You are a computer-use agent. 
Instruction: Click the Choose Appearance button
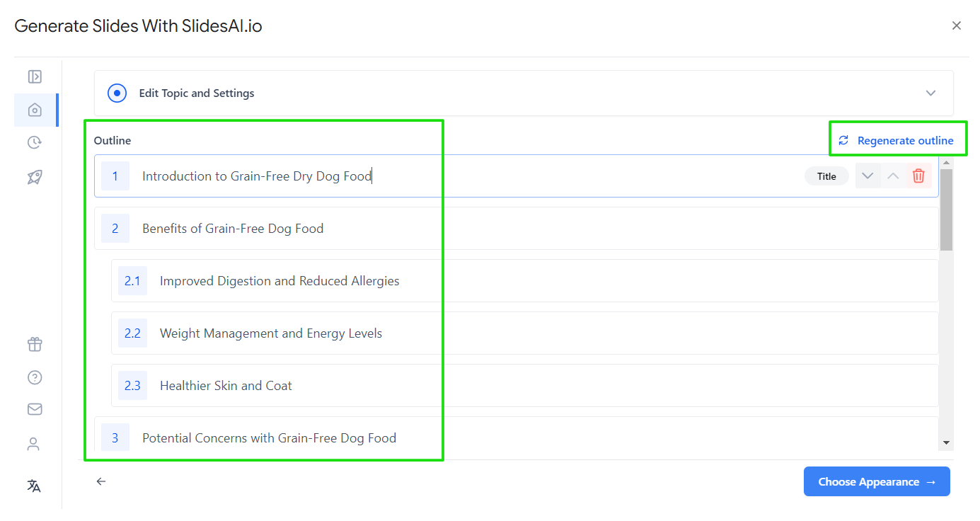click(x=877, y=481)
